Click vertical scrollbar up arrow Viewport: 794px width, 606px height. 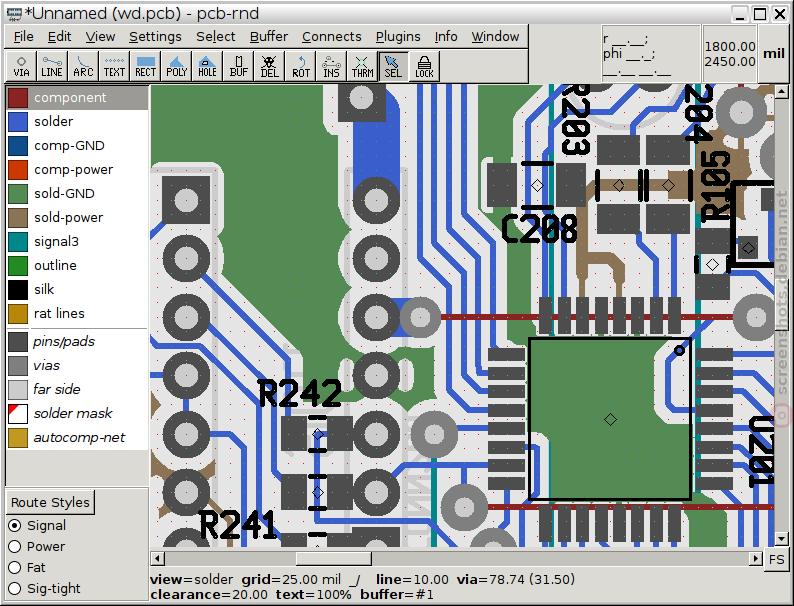pos(781,92)
